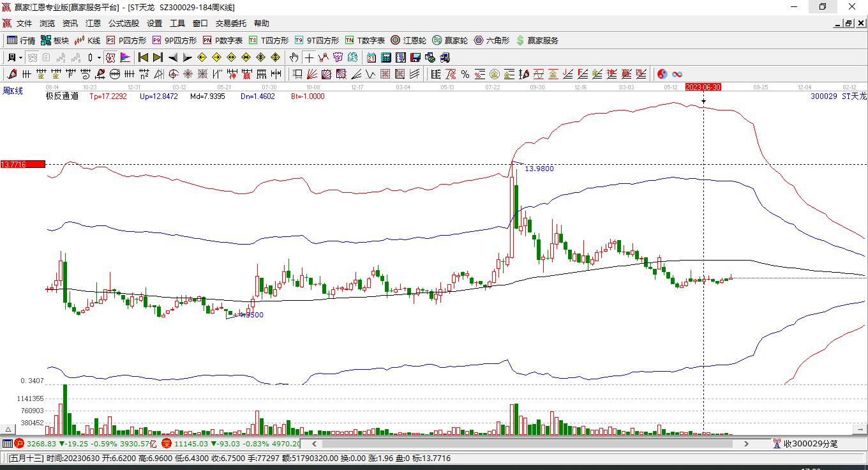Image resolution: width=868 pixels, height=470 pixels.
Task: Click the 2023-06-30 date marker
Action: click(x=703, y=87)
